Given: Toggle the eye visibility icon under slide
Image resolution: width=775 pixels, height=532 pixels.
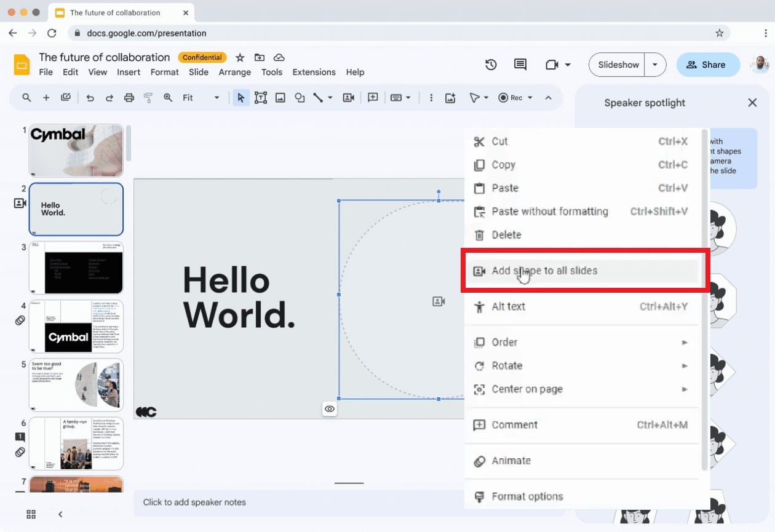Looking at the screenshot, I should pos(330,409).
